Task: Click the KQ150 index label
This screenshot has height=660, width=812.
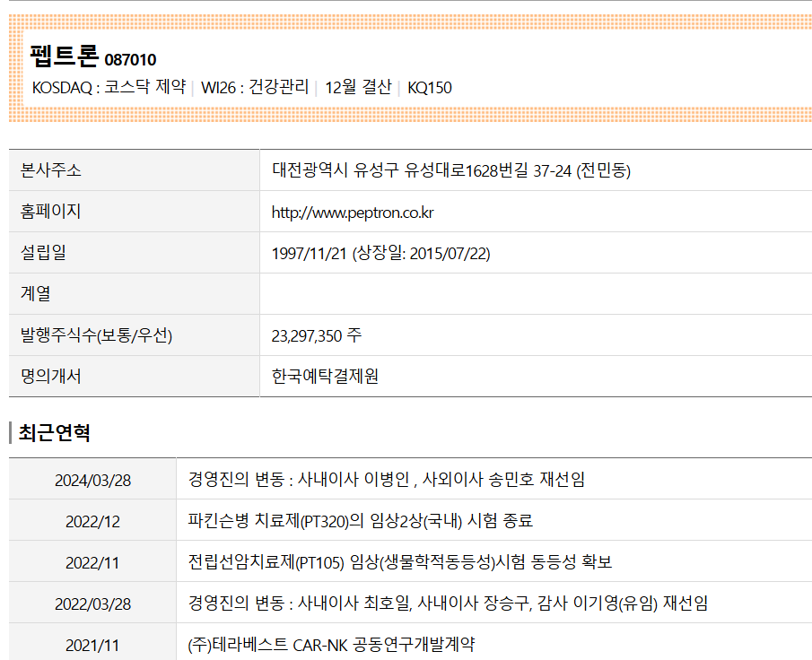Action: coord(430,88)
